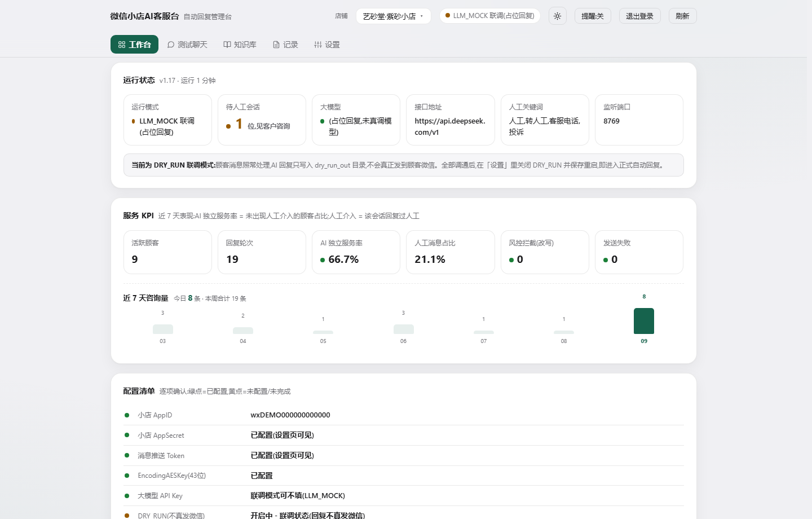Select the chart bar for day 07
Image resolution: width=812 pixels, height=519 pixels.
coord(484,332)
